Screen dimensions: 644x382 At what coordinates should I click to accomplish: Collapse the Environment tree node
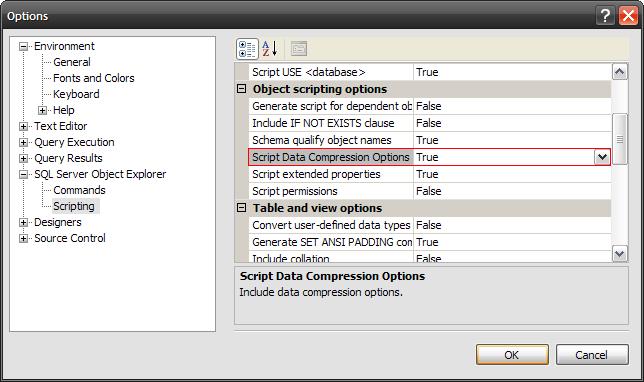pos(23,46)
